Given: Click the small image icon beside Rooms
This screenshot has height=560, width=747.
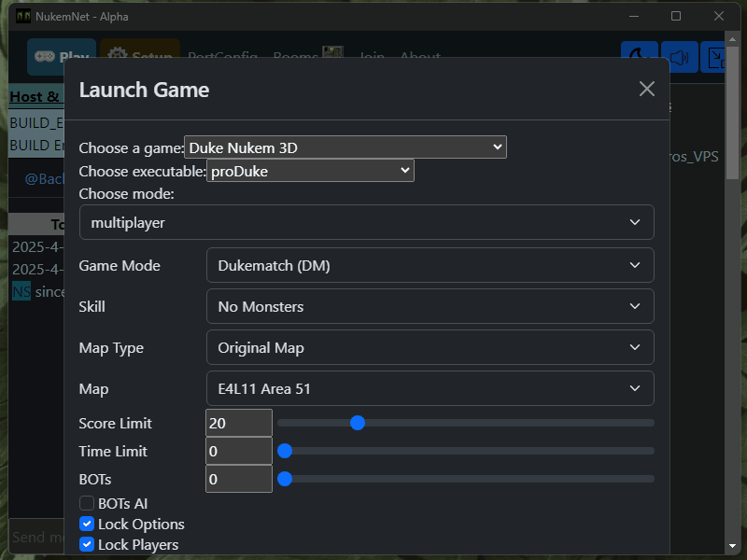Looking at the screenshot, I should [x=332, y=51].
